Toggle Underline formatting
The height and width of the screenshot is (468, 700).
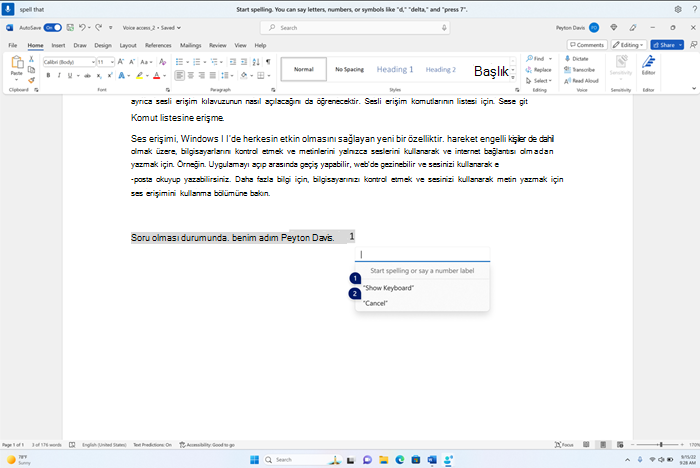click(70, 75)
